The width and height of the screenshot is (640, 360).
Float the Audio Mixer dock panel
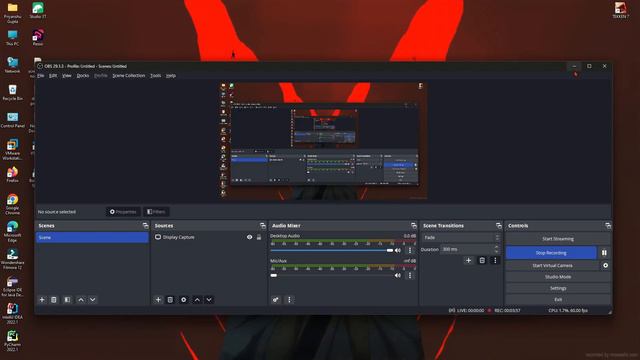[x=413, y=226]
